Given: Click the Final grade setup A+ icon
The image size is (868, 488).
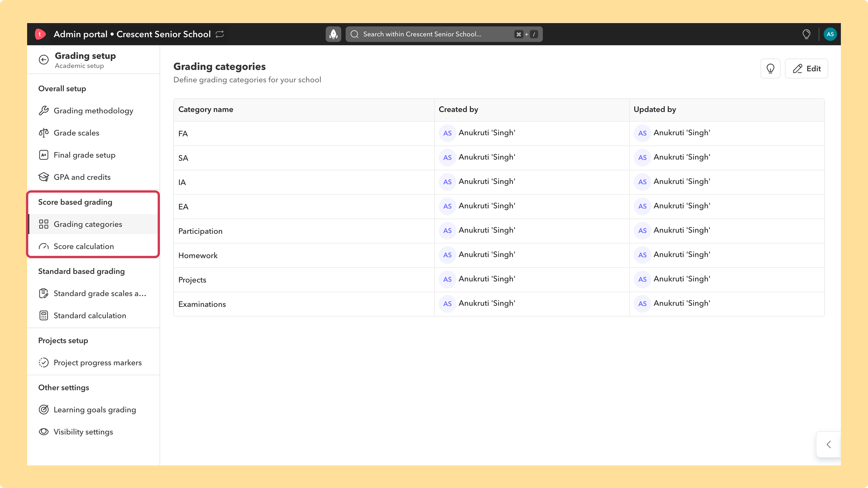Looking at the screenshot, I should tap(44, 155).
